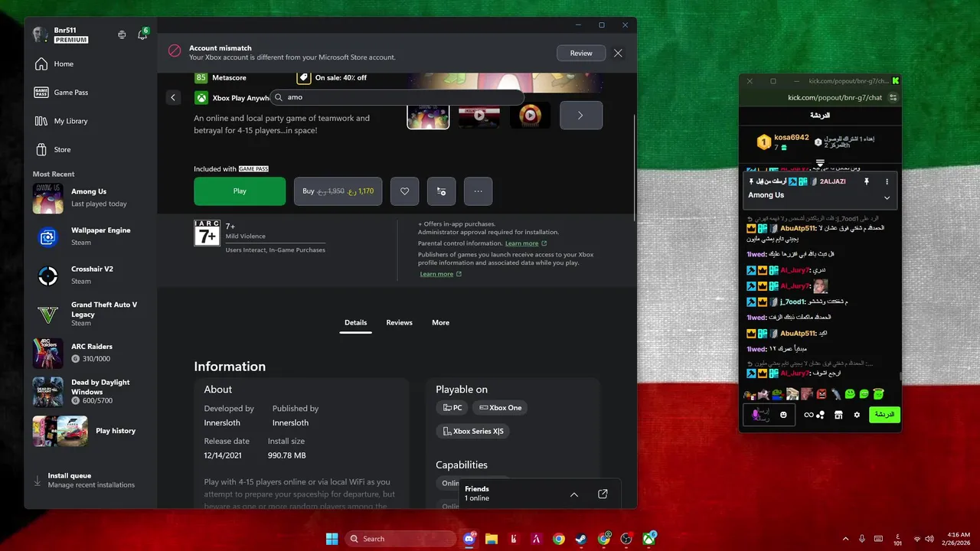This screenshot has height=551, width=980.
Task: Open publisher data Learn more link
Action: point(440,274)
